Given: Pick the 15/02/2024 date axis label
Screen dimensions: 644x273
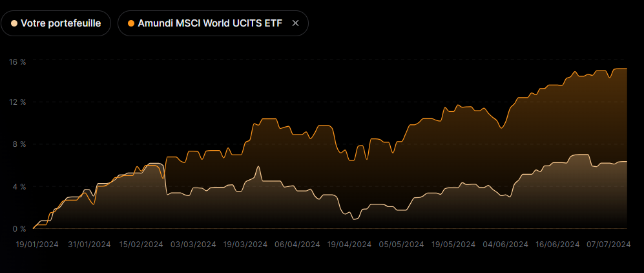Looking at the screenshot, I should (x=140, y=245).
